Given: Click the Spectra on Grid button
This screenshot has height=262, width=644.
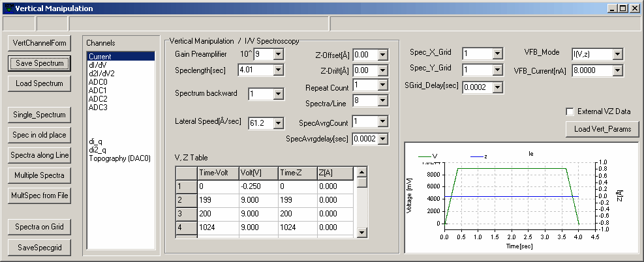Looking at the screenshot, I should coord(39,227).
